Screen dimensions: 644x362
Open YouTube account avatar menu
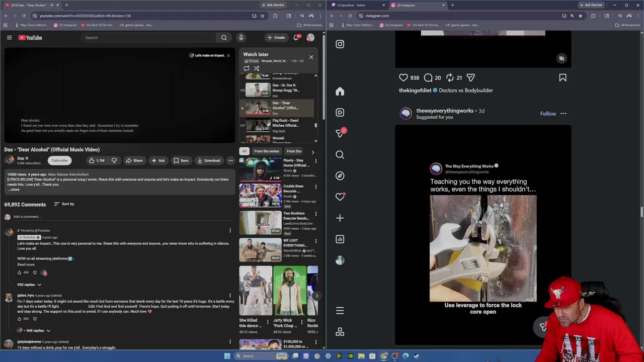310,38
